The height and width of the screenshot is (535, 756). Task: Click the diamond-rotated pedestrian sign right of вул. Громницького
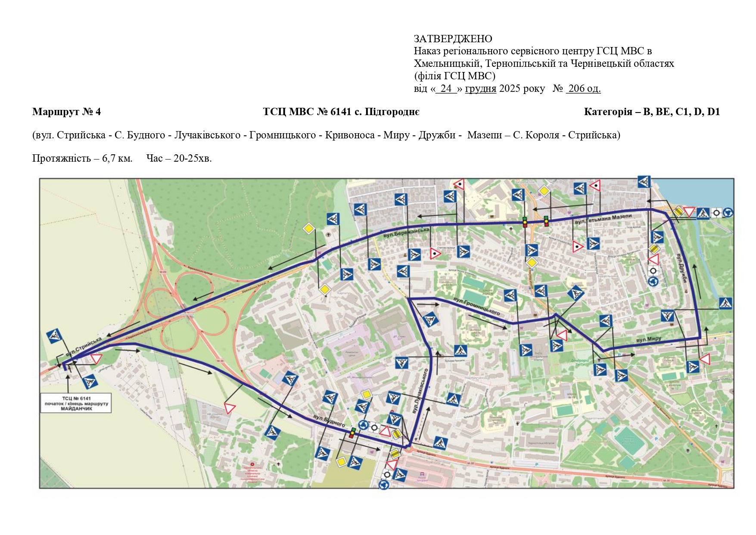[x=576, y=294]
